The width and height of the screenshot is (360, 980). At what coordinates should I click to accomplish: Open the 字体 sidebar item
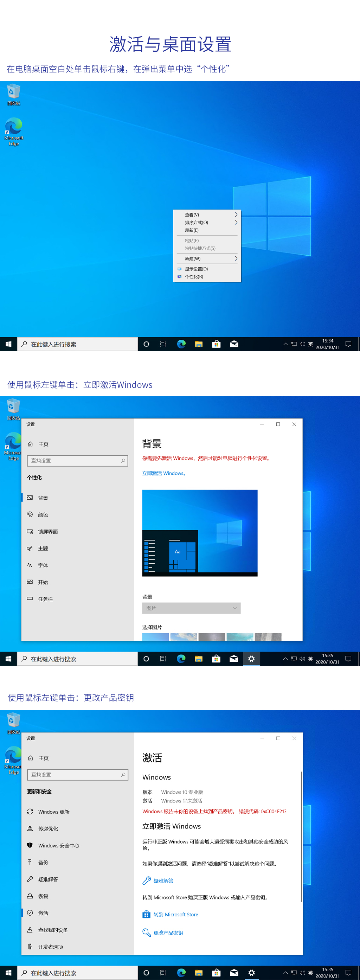(78, 565)
